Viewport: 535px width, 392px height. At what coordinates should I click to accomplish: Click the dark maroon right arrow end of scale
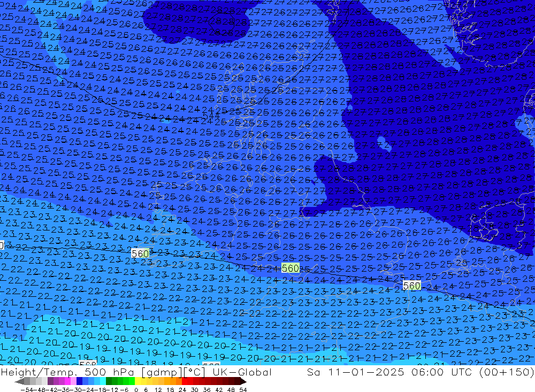point(243,381)
